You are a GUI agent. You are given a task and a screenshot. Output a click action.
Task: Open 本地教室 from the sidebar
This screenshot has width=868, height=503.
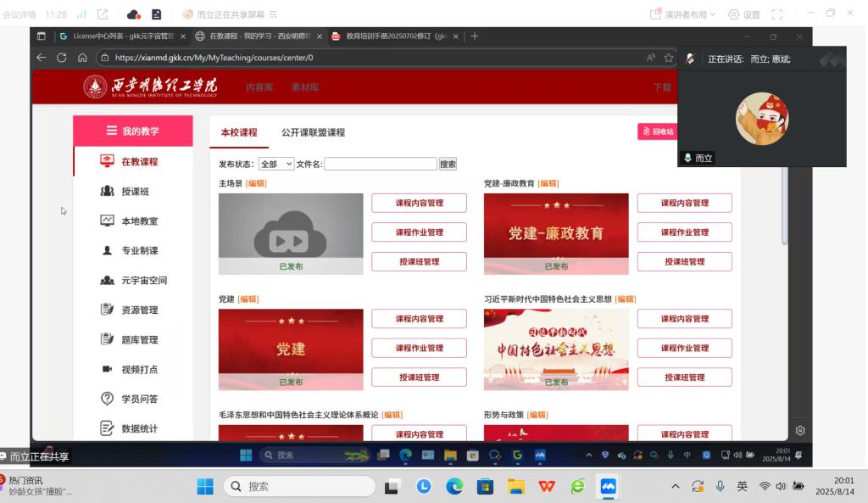139,221
